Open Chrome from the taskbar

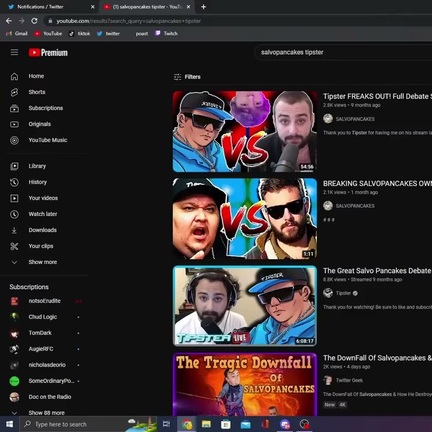tap(187, 424)
